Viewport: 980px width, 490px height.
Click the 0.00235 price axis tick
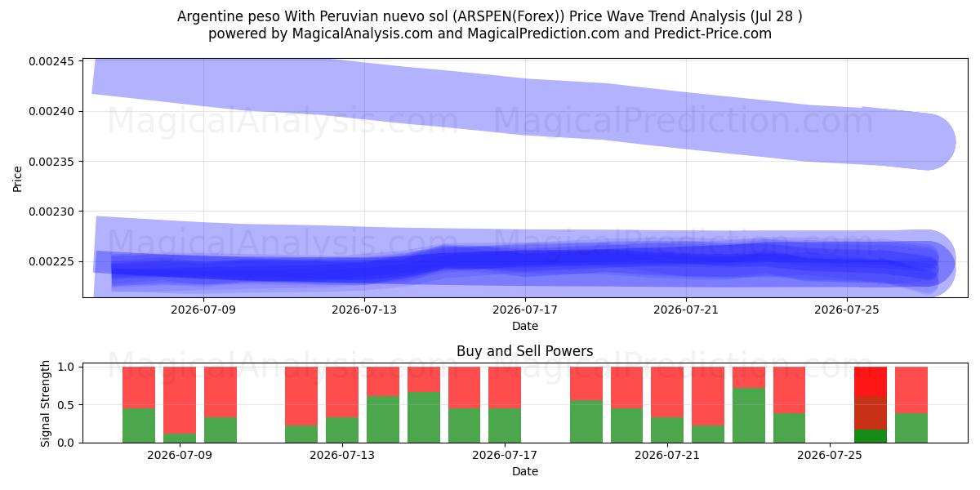(52, 162)
